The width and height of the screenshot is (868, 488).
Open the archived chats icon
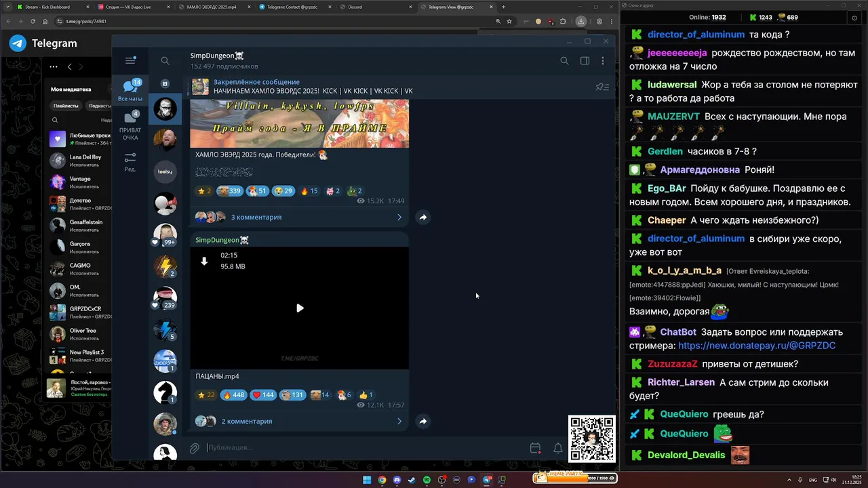(165, 83)
